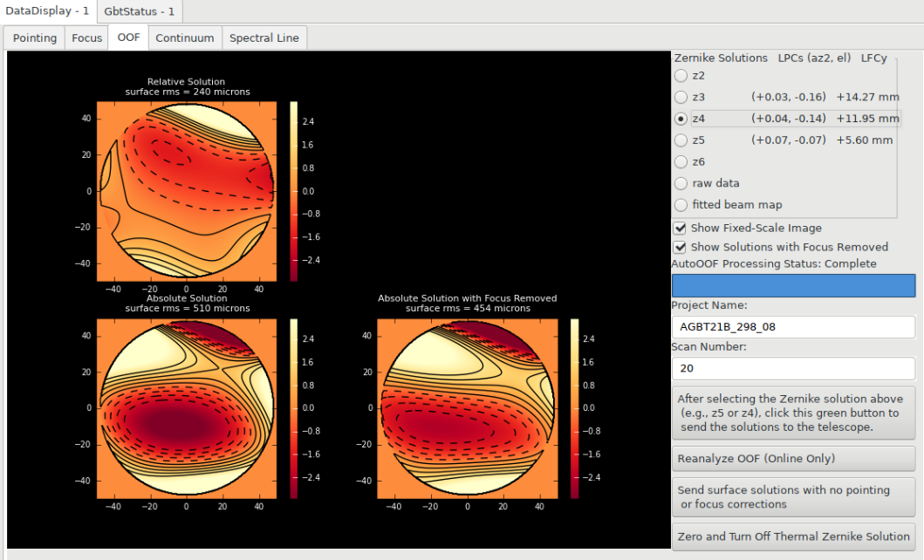Viewport: 924px width, 560px height.
Task: Click the AutoOOF blue progress bar
Action: 793,285
